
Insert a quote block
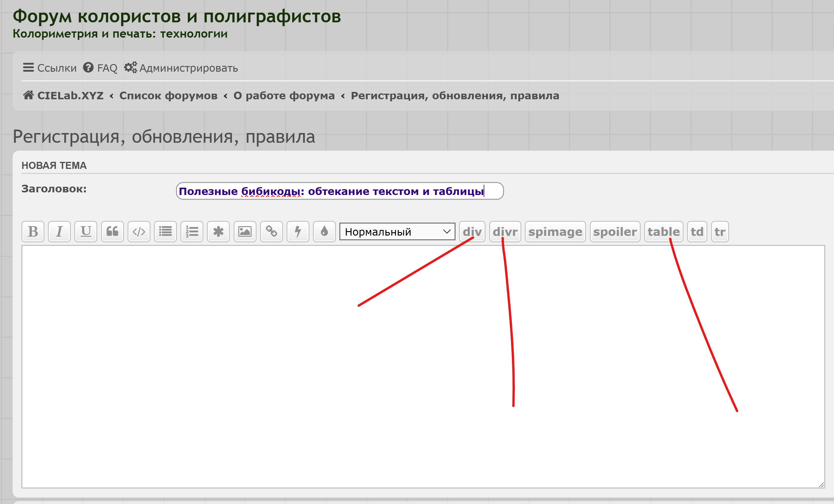pyautogui.click(x=112, y=232)
